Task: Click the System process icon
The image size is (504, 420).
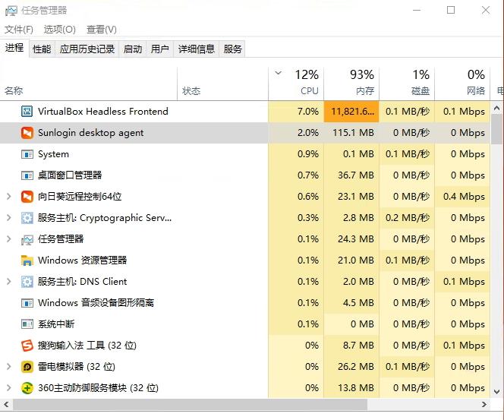Action: (x=27, y=154)
